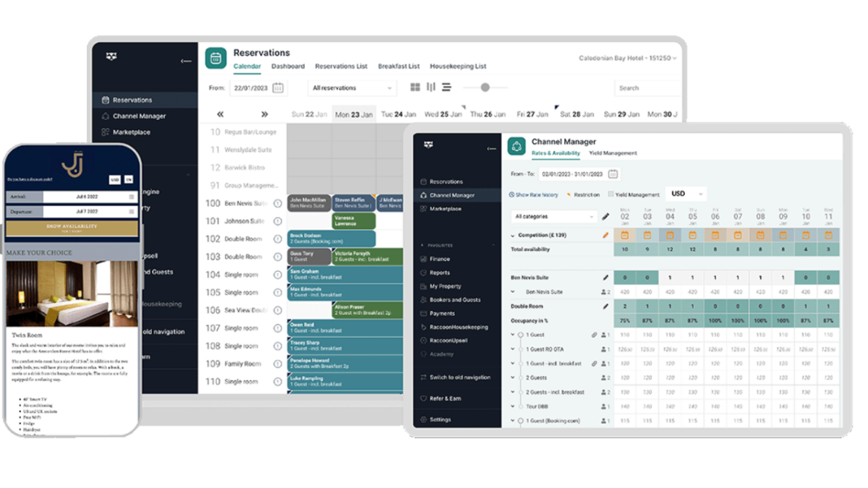This screenshot has height=488, width=868.
Task: Advance calendar with double-right arrow
Action: tap(265, 114)
